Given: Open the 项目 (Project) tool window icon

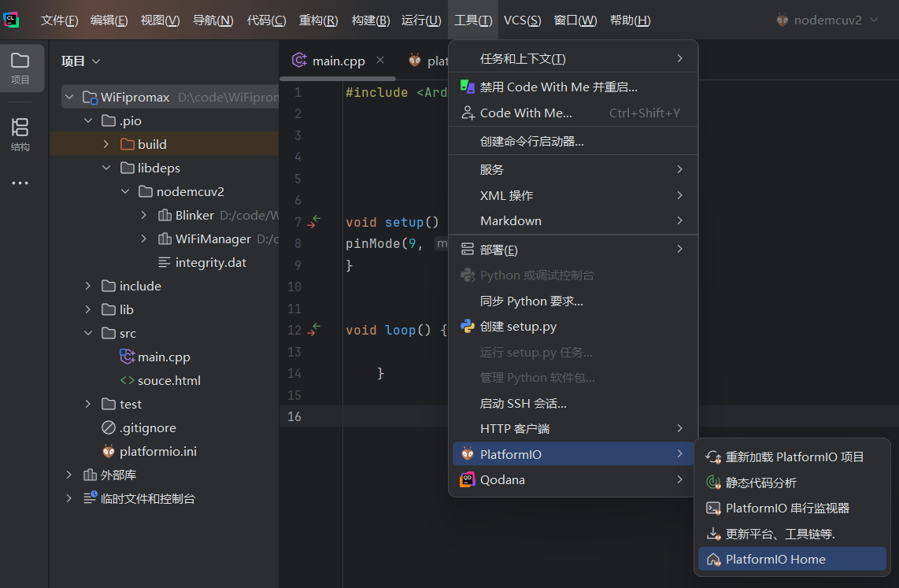Looking at the screenshot, I should click(21, 68).
